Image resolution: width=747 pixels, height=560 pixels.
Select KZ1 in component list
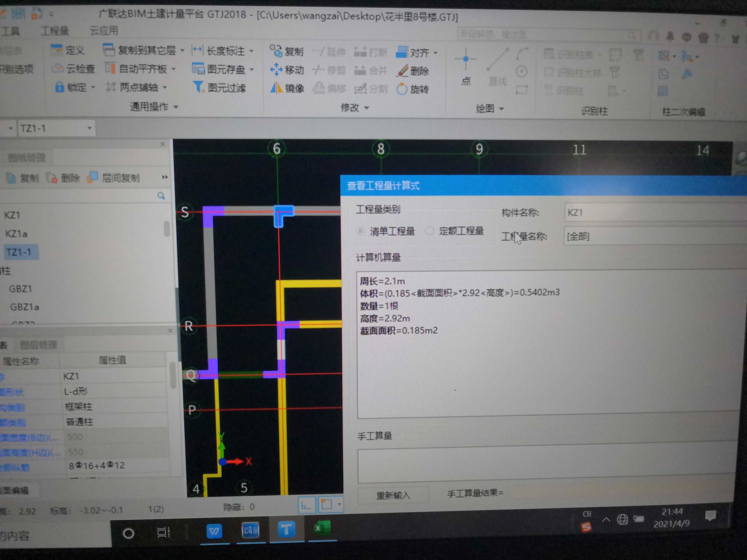tap(12, 215)
